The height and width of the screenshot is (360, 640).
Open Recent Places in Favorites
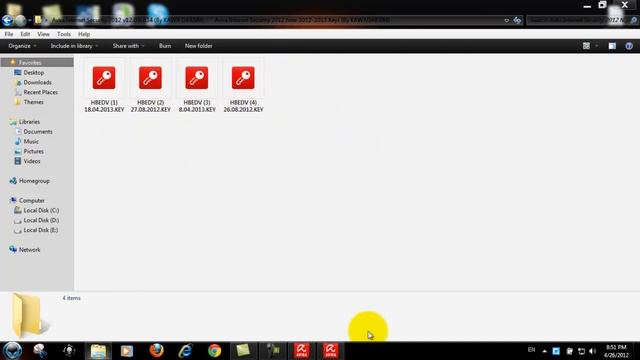point(40,92)
